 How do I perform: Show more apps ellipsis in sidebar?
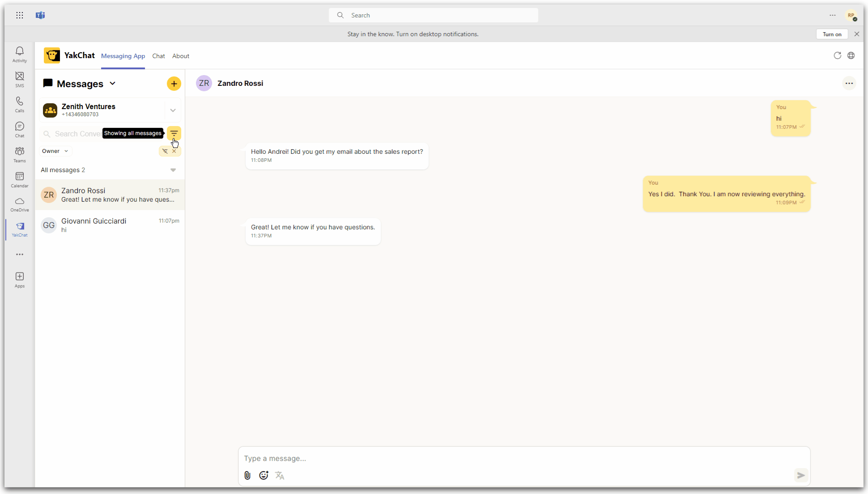(20, 254)
